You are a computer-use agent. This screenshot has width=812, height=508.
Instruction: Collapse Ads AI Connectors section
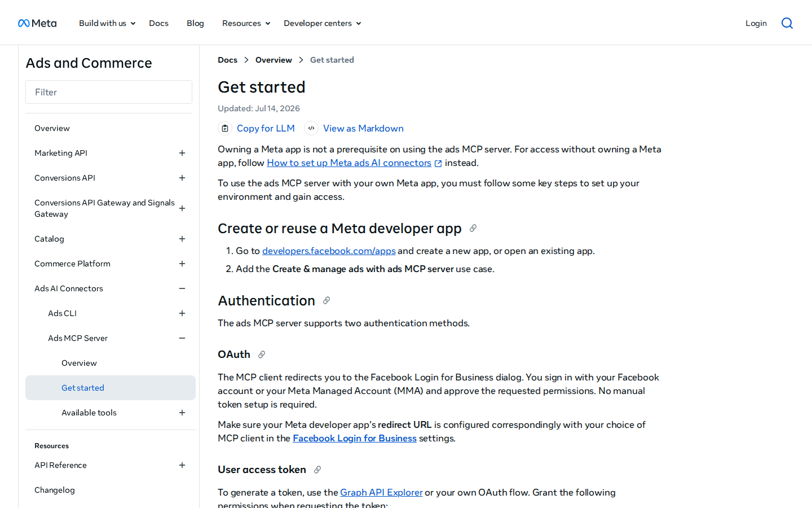pyautogui.click(x=182, y=288)
